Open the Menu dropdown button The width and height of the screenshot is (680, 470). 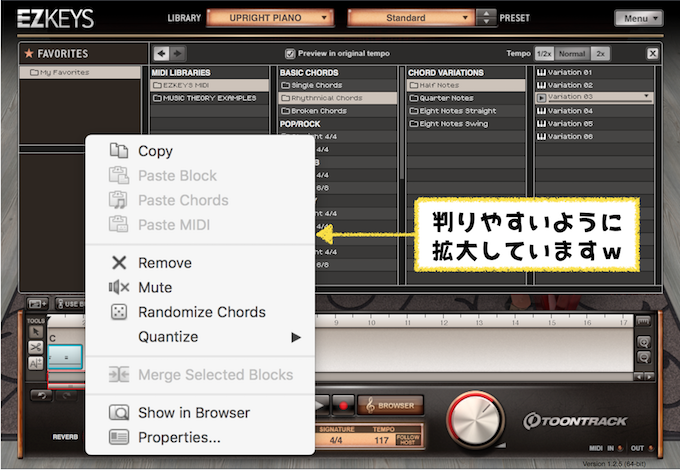pyautogui.click(x=638, y=18)
